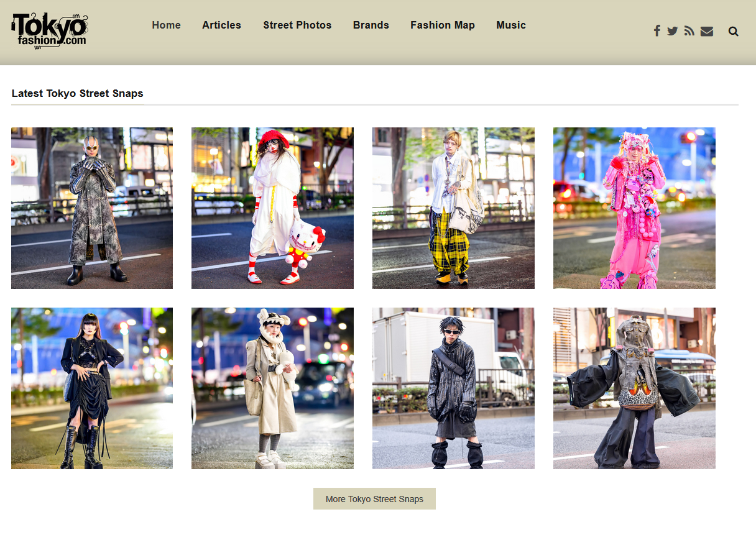Open the Brands menu
756x540 pixels.
(371, 25)
